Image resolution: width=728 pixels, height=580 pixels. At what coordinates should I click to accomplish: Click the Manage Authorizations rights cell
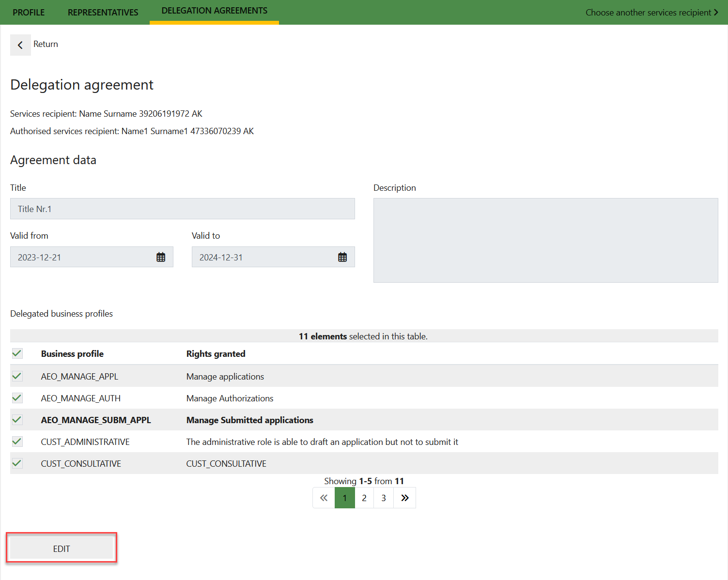230,398
